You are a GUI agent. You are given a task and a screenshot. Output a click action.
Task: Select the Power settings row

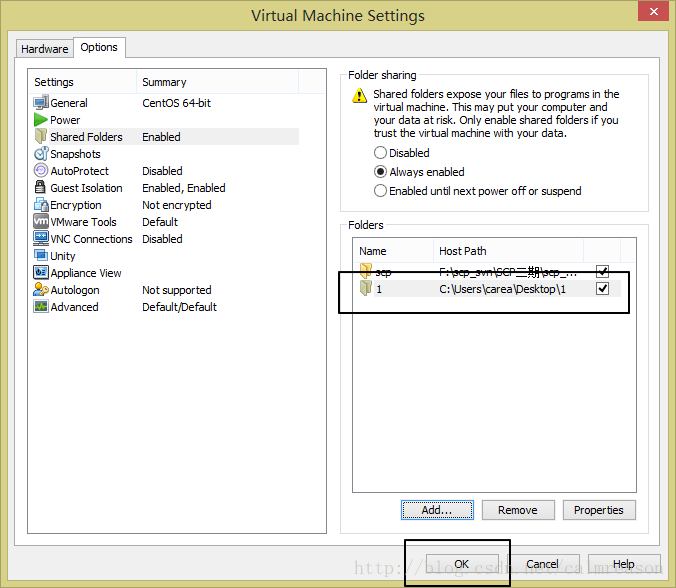click(166, 119)
